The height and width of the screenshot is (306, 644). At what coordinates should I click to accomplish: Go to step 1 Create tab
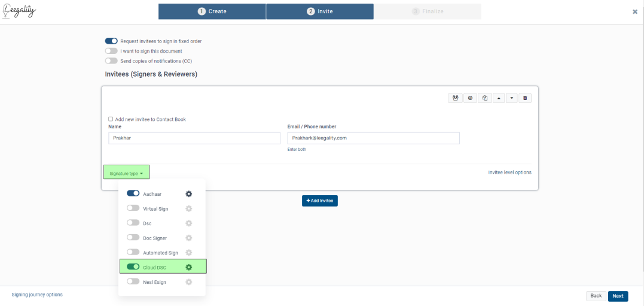[x=212, y=11]
